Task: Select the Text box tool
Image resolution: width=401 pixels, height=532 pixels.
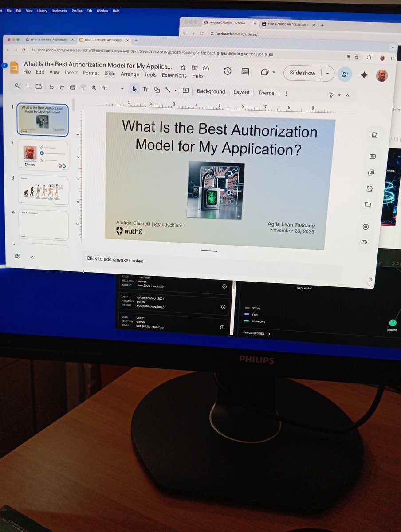Action: pyautogui.click(x=145, y=90)
